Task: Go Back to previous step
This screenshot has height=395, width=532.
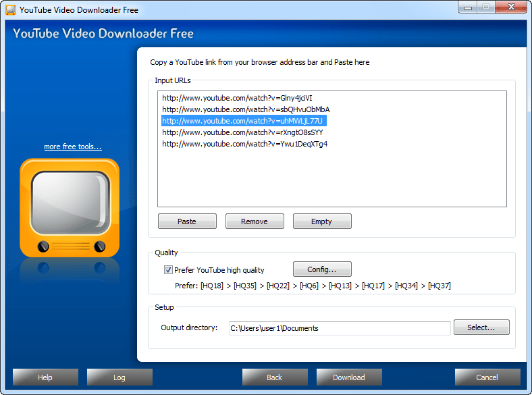Action: tap(275, 377)
